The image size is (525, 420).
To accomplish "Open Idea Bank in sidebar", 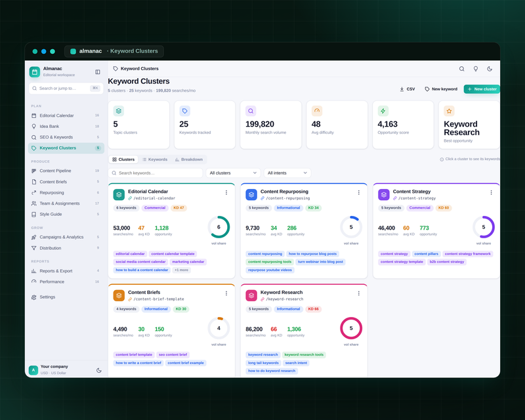I will coord(66,126).
